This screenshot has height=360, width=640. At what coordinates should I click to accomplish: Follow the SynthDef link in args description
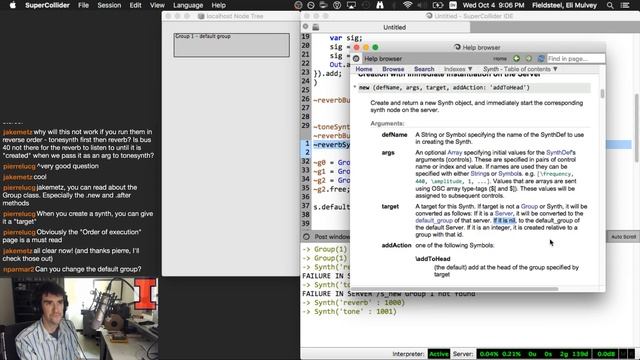pyautogui.click(x=559, y=153)
